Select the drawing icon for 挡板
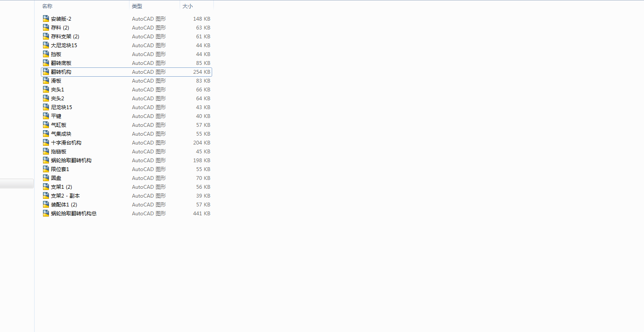This screenshot has width=644, height=332. (x=46, y=54)
